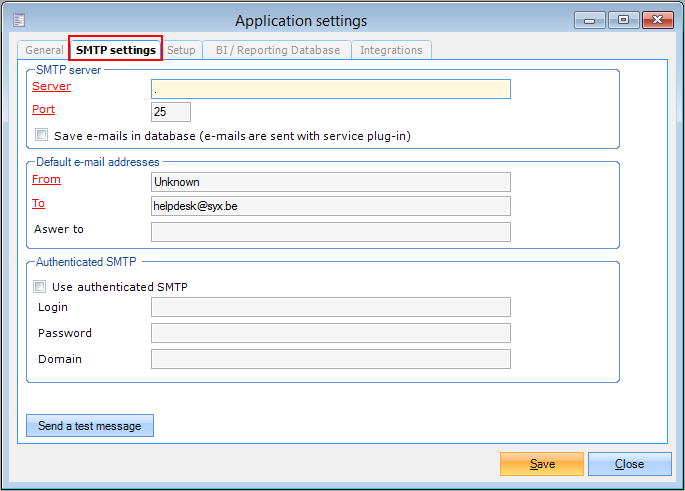The image size is (685, 491).
Task: Toggle Use authenticated SMTP checkbox
Action: [x=42, y=287]
